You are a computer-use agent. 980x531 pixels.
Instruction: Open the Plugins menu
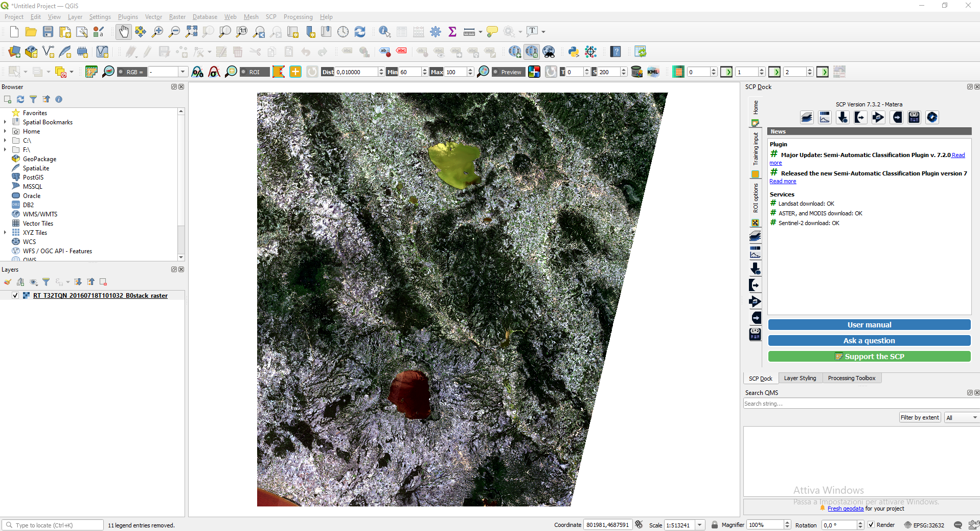tap(128, 17)
